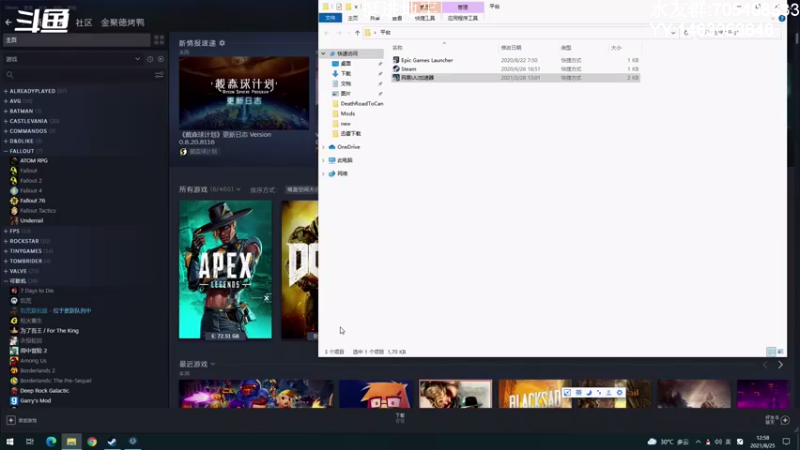Viewport: 800px width, 450px height.
Task: Select Steam shortcut file in Explorer
Action: pyautogui.click(x=408, y=69)
